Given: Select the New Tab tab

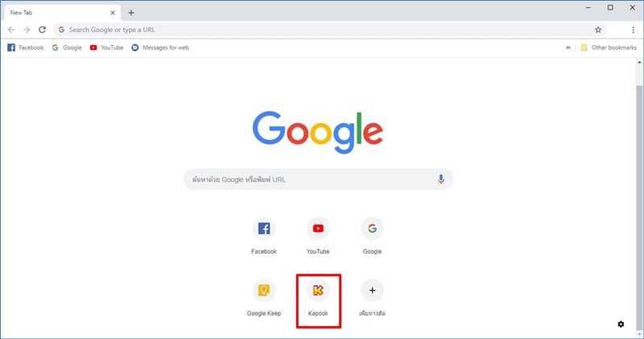Looking at the screenshot, I should (x=62, y=13).
